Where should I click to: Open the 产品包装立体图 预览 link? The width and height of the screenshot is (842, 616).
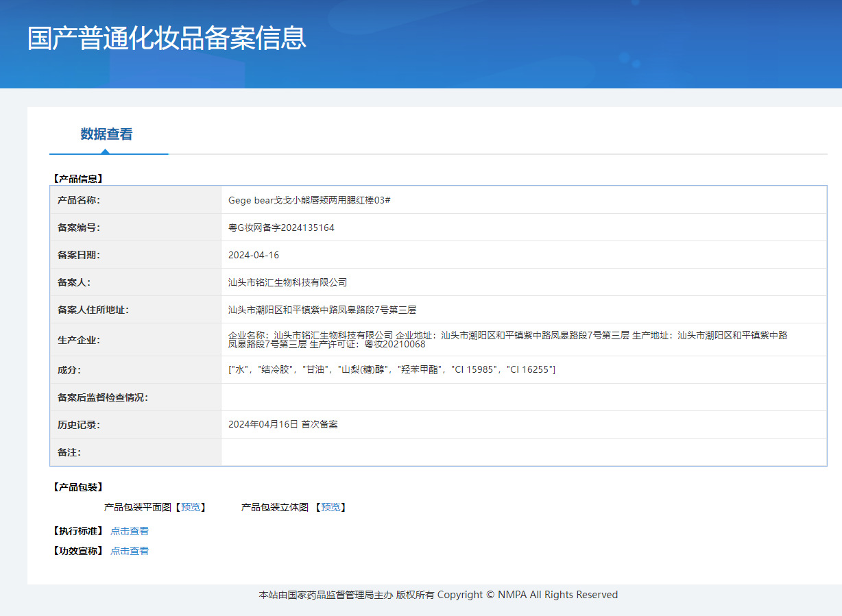pyautogui.click(x=330, y=507)
